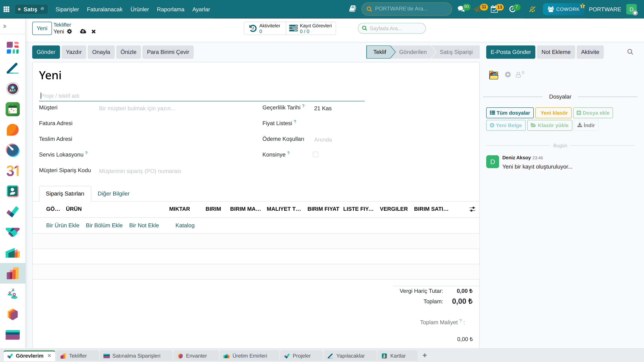Viewport: 644px width, 362px height.
Task: Click the Para Birimi Çevir button
Action: [x=168, y=52]
